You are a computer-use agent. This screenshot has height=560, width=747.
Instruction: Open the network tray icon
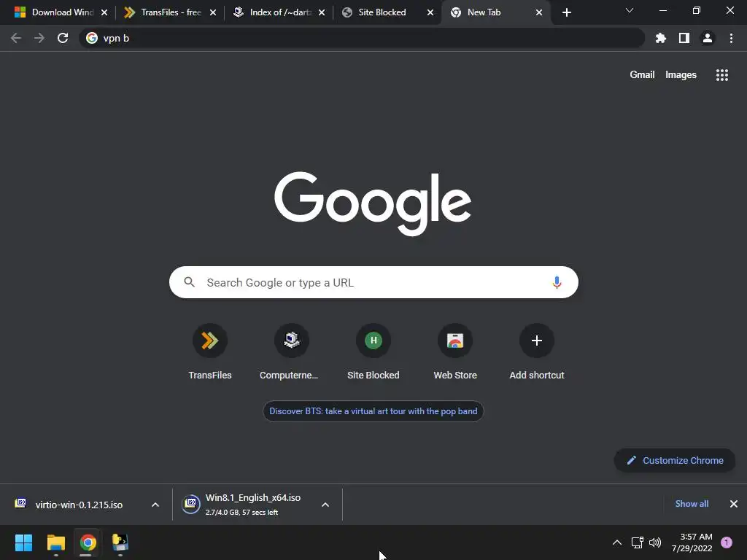point(637,542)
